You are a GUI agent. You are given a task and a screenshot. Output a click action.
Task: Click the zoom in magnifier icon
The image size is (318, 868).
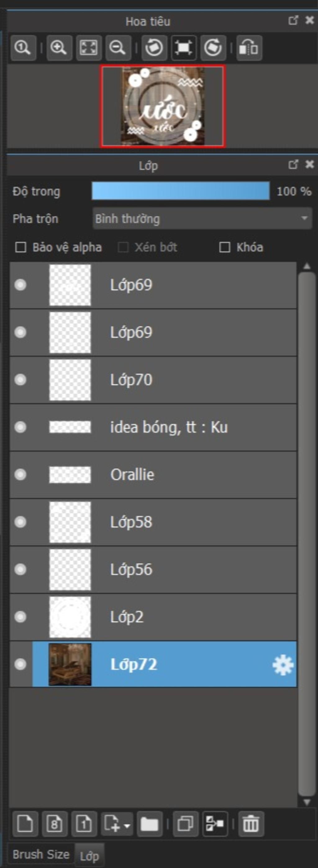point(59,47)
